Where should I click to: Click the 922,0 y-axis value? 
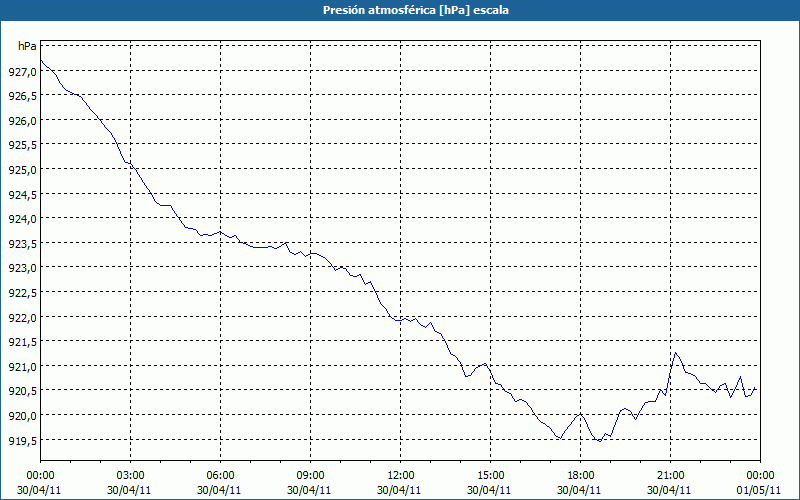[23, 318]
